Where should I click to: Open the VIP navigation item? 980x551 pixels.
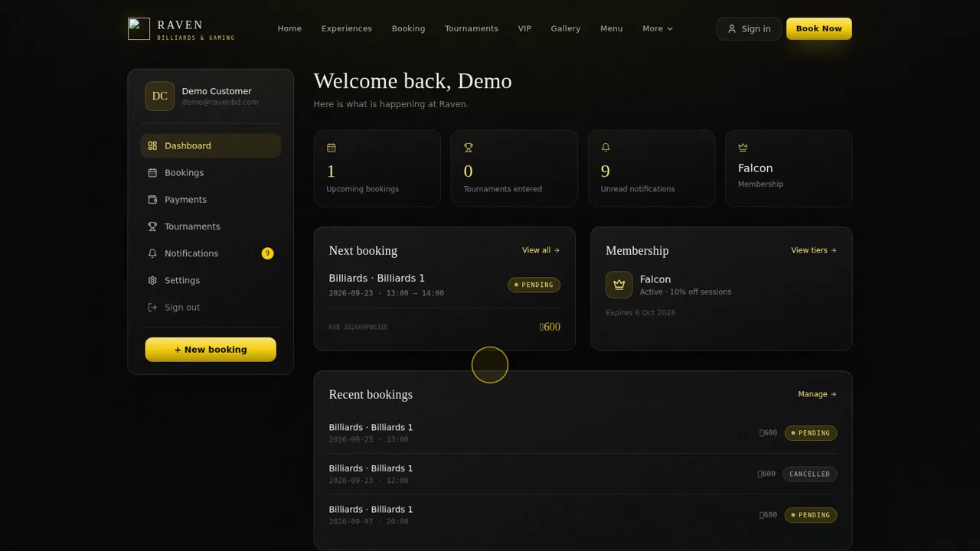524,28
